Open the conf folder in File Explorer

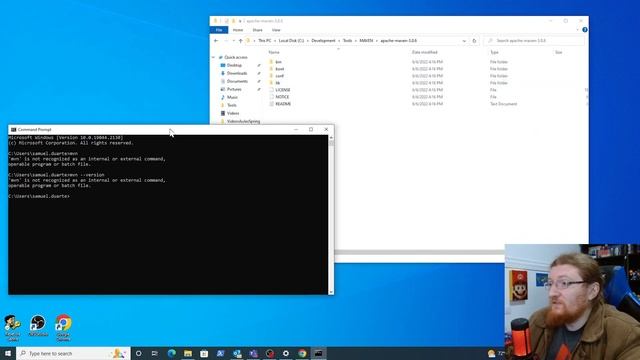[x=279, y=76]
